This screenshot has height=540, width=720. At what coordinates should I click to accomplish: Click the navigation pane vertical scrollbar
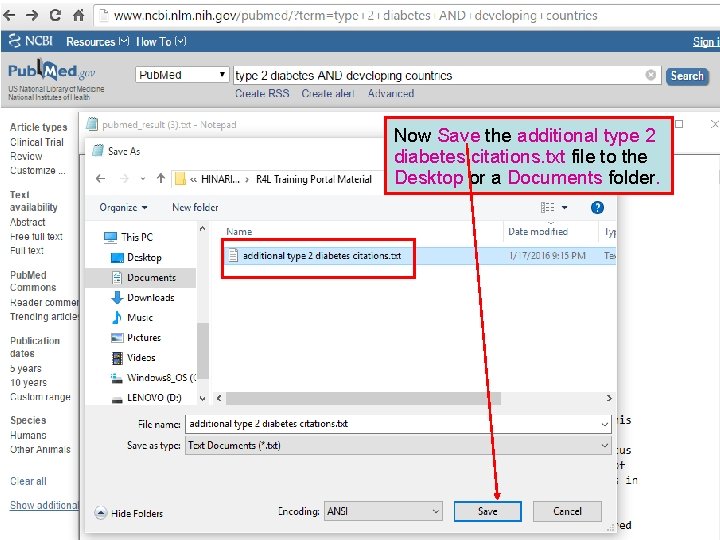point(202,351)
